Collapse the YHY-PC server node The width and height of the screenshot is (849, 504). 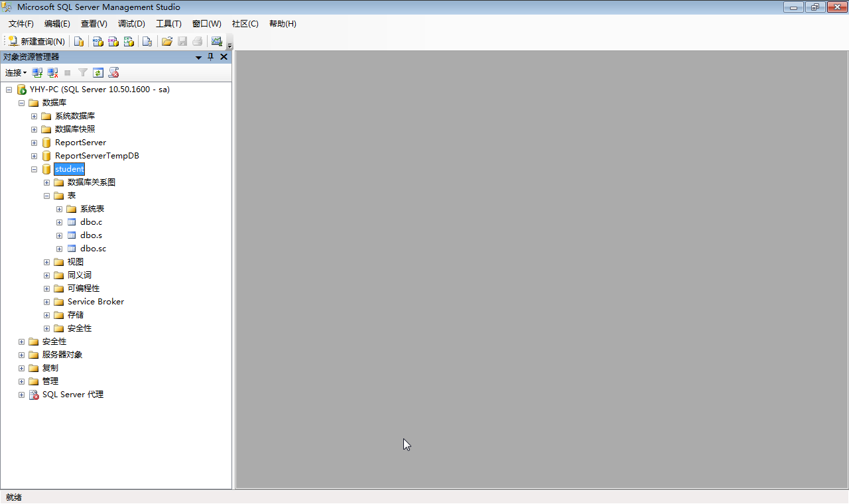(x=9, y=90)
